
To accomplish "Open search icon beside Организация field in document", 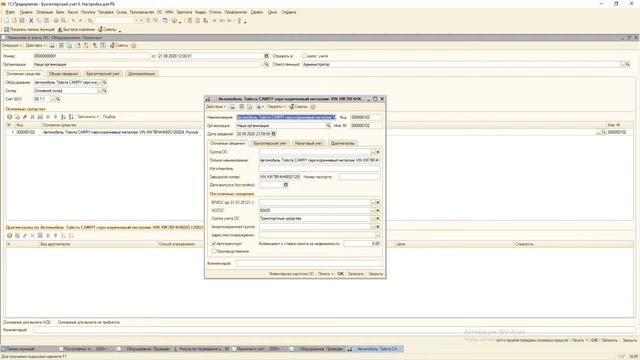I will coord(266,64).
